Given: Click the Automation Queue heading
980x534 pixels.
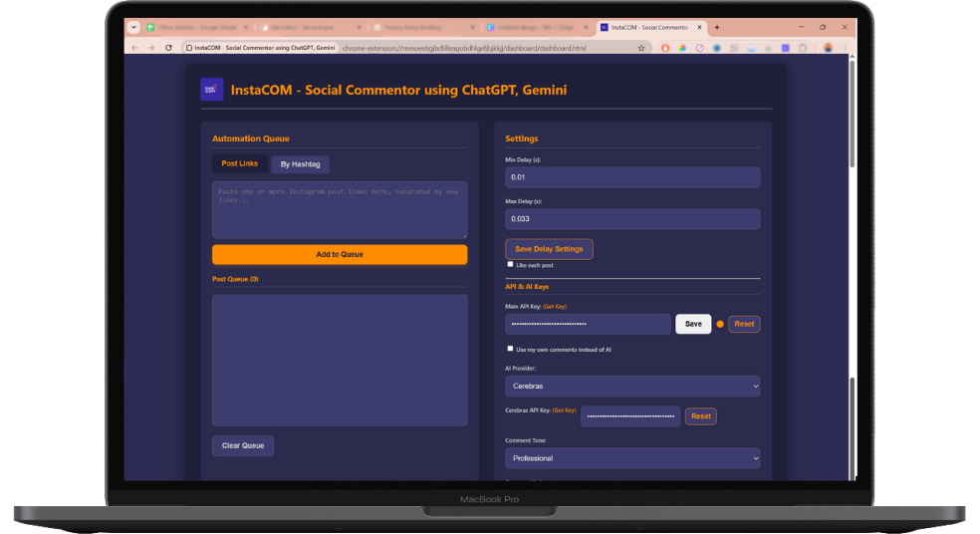Looking at the screenshot, I should tap(251, 138).
